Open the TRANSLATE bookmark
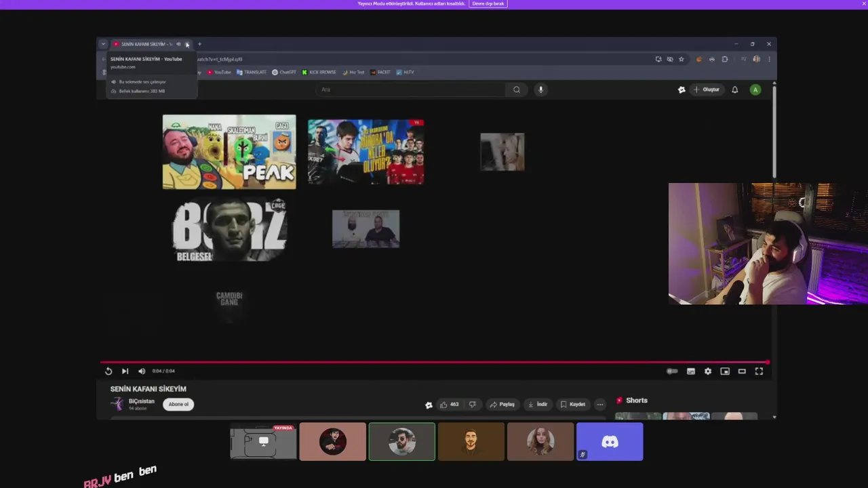The image size is (868, 488). click(252, 72)
